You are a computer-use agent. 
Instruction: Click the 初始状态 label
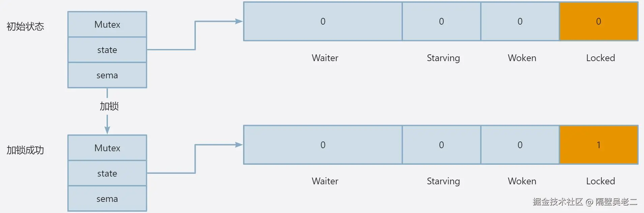coord(25,26)
